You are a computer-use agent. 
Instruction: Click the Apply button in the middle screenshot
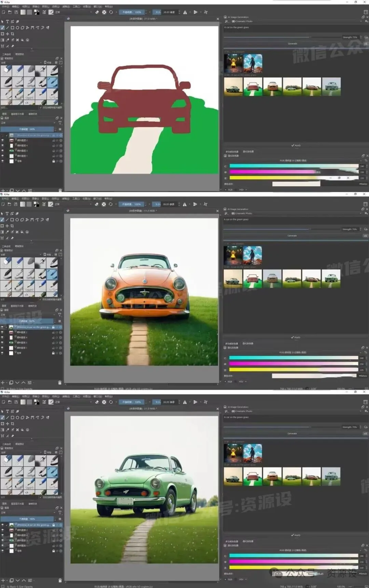tap(296, 337)
